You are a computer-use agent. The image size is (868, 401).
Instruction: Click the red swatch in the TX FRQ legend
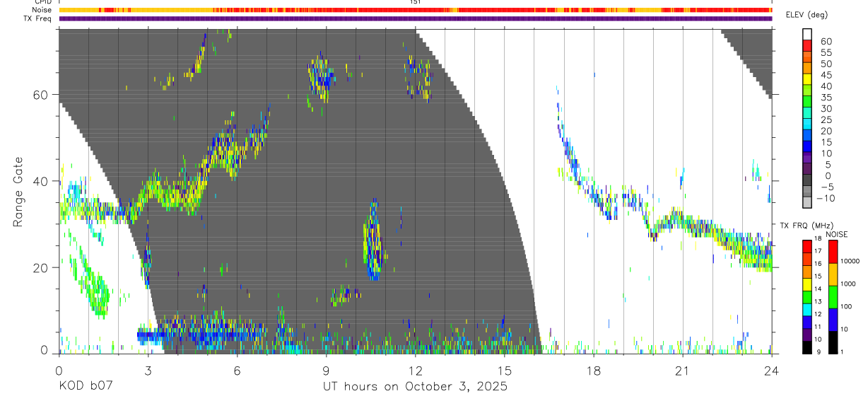click(807, 246)
